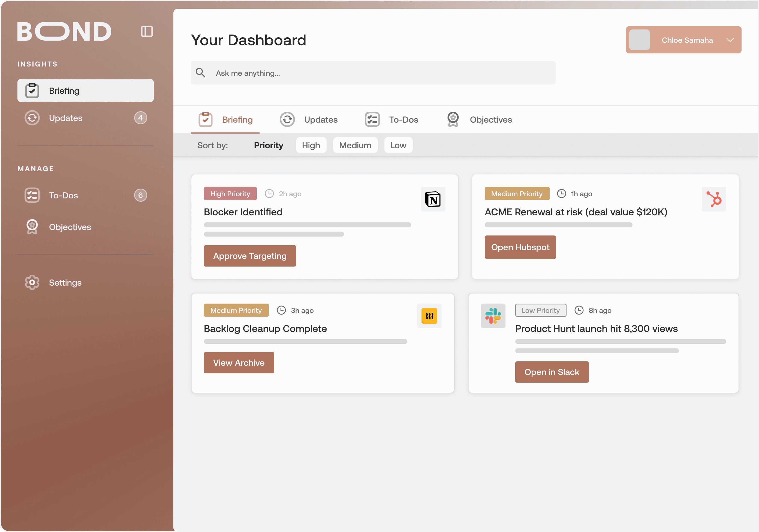Open Settings via the gear icon
Screen dimensions: 759x532
[x=32, y=283]
